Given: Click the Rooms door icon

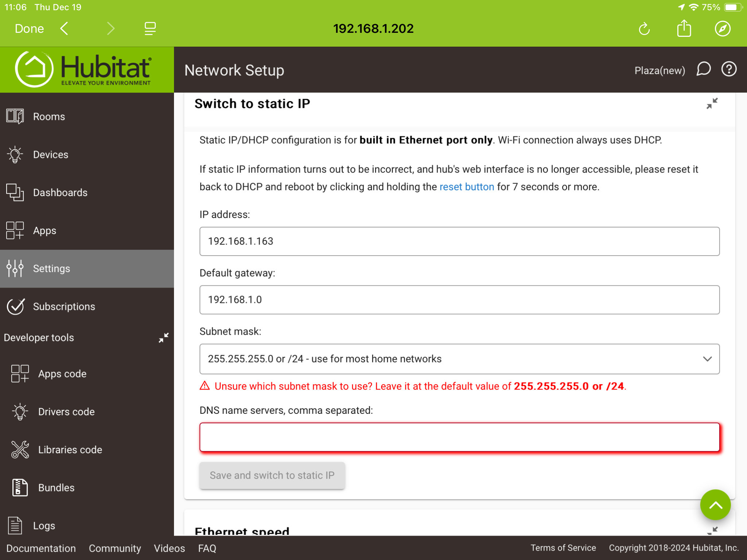Looking at the screenshot, I should 15,117.
